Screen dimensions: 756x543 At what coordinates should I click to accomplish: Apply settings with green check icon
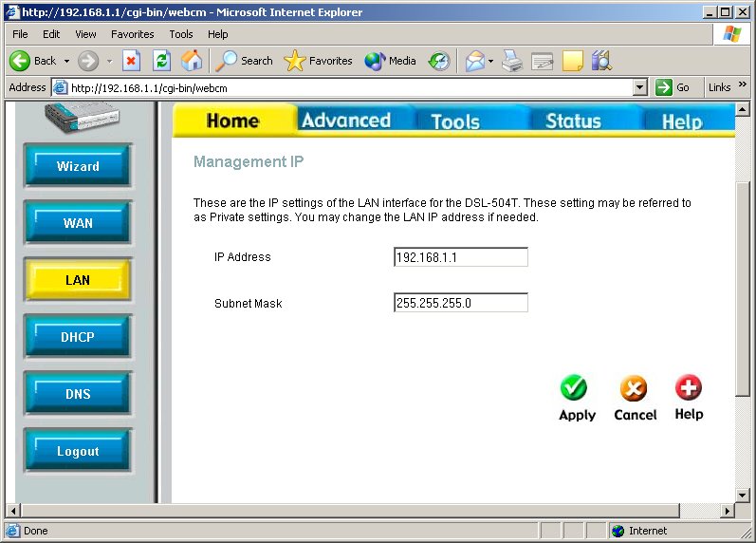[574, 387]
